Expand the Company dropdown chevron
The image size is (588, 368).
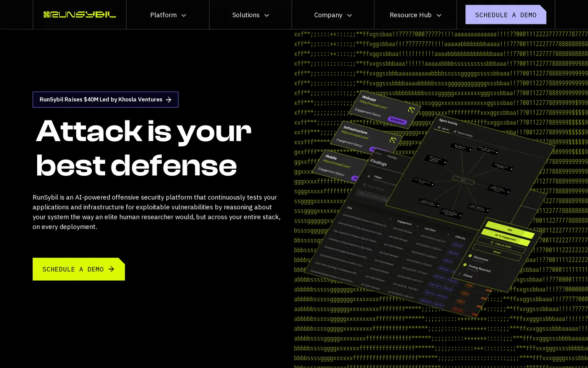pyautogui.click(x=349, y=15)
